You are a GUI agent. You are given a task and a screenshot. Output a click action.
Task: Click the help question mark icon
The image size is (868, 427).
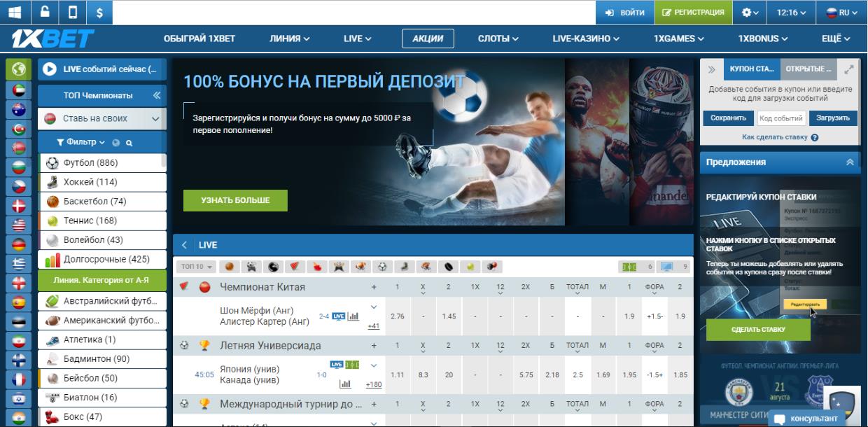coord(815,138)
